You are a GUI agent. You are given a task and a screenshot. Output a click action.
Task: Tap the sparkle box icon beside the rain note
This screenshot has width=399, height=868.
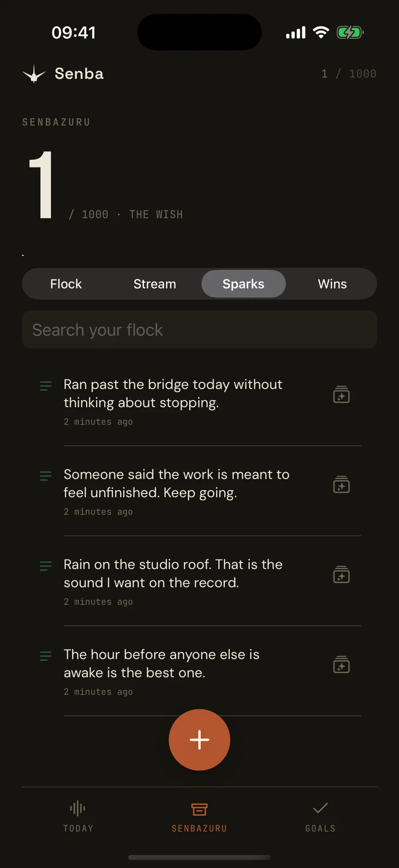341,575
